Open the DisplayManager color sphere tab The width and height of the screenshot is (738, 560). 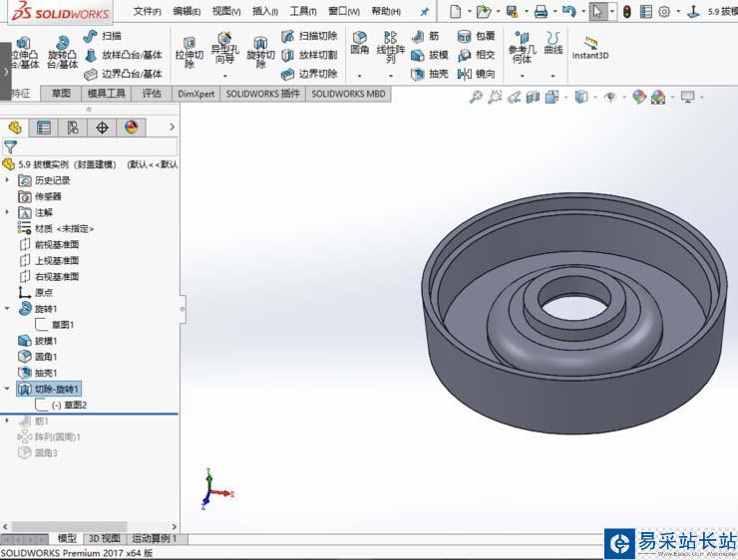pos(131,128)
